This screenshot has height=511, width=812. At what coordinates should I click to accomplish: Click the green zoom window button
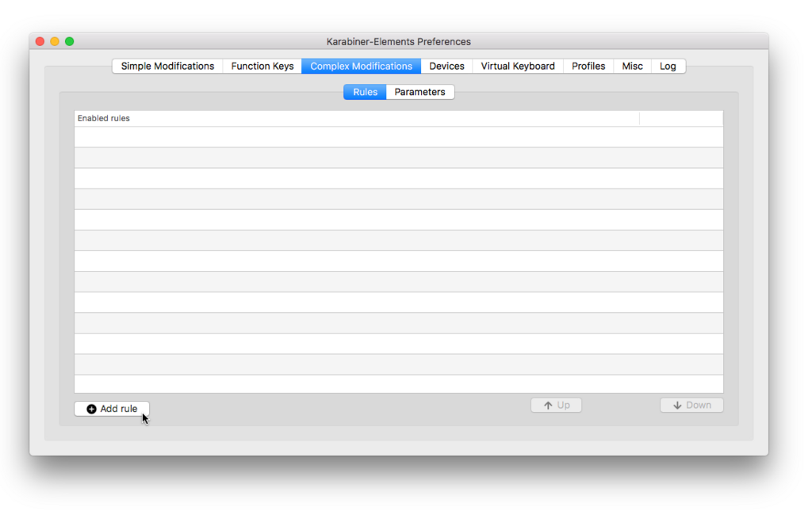pyautogui.click(x=70, y=41)
